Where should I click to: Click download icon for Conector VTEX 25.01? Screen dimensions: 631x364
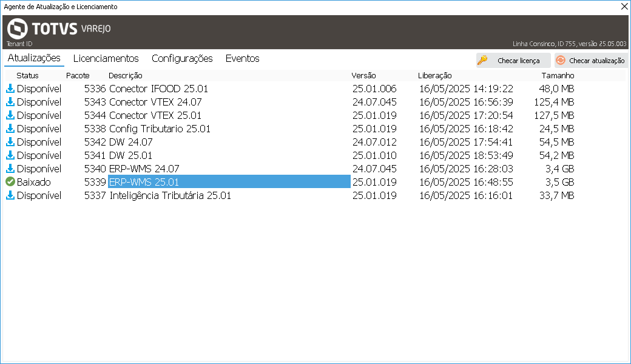[10, 115]
